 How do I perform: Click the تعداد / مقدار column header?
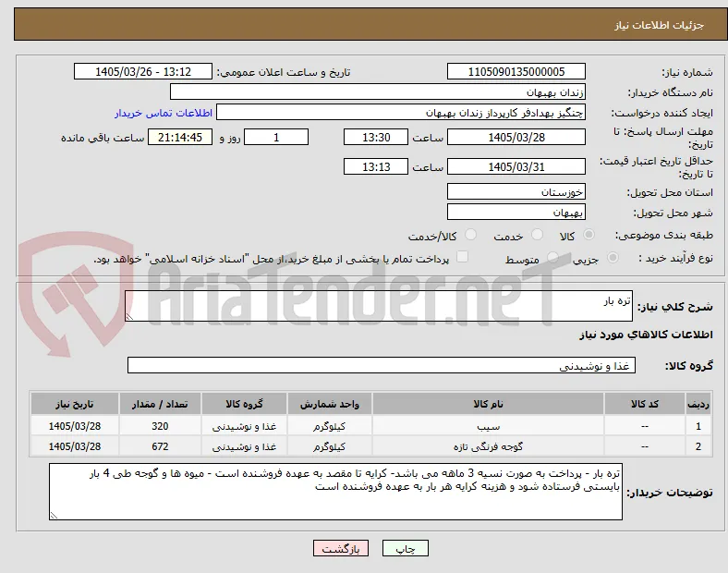point(160,404)
